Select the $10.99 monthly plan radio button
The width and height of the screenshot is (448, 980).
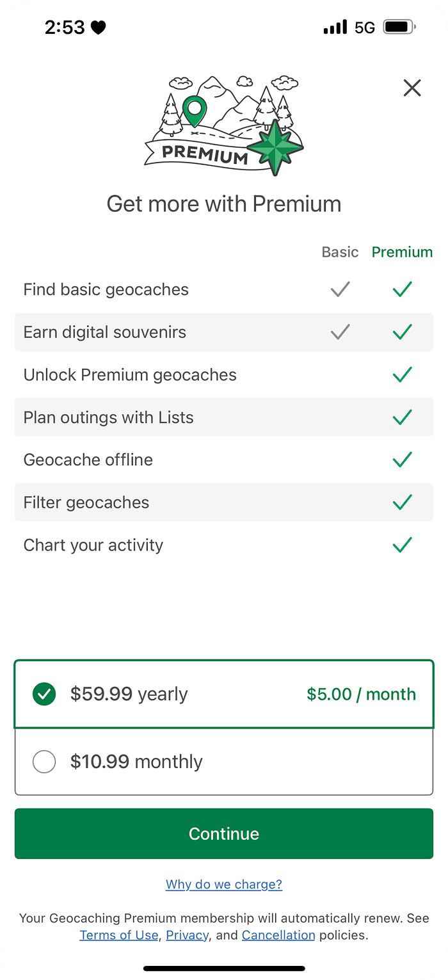[44, 762]
